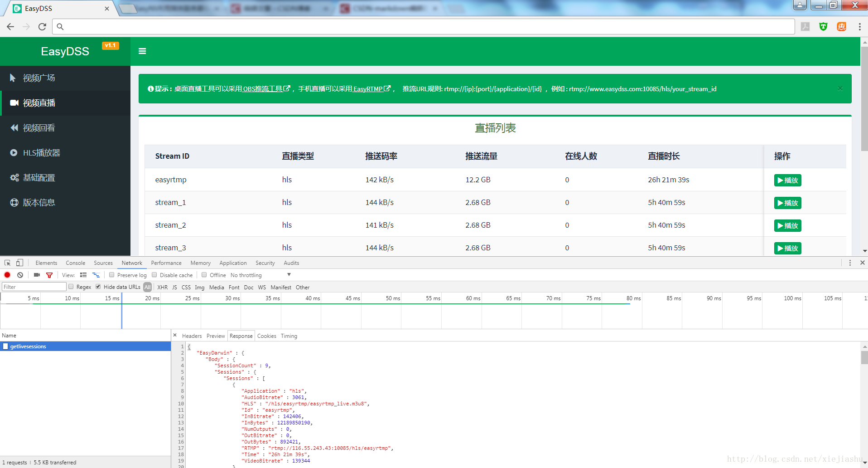Switch to the Security DevTools tab

pos(265,263)
